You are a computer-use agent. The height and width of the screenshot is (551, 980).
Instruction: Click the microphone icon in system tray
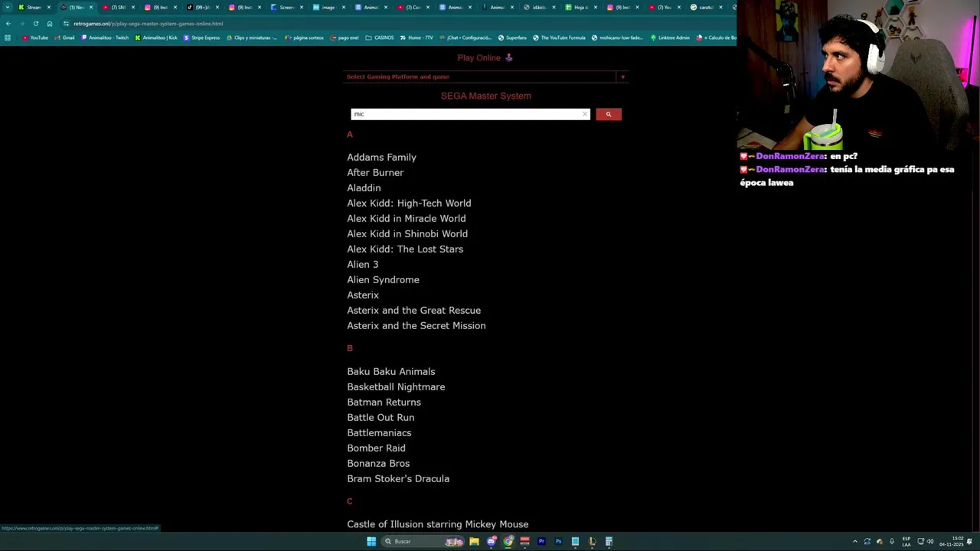pyautogui.click(x=891, y=541)
